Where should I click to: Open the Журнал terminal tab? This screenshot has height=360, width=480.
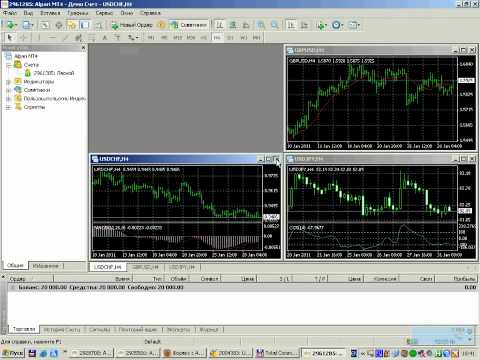(209, 330)
